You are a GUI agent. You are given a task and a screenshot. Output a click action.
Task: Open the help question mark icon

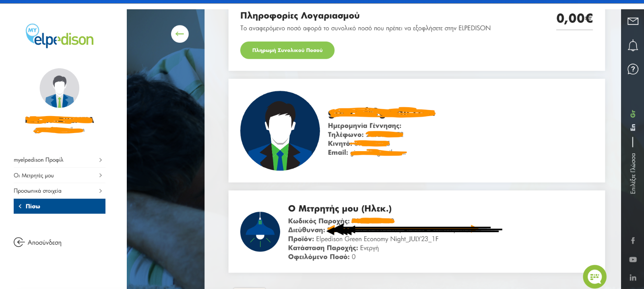coord(633,69)
